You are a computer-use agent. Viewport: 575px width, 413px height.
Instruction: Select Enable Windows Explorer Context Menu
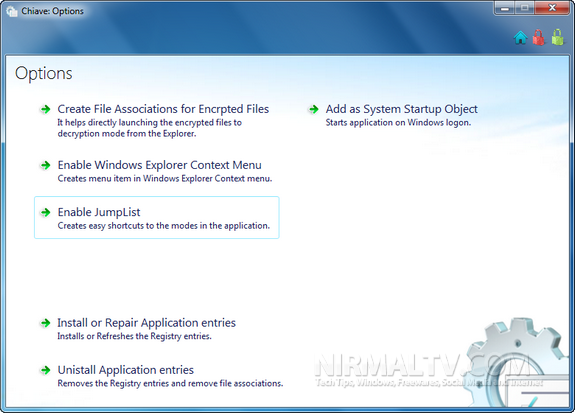pos(160,165)
